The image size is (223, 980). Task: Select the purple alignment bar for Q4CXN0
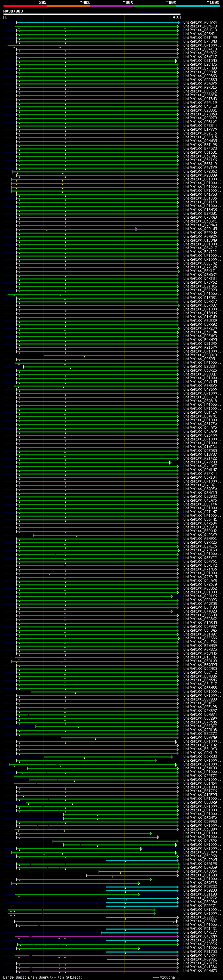97,936
